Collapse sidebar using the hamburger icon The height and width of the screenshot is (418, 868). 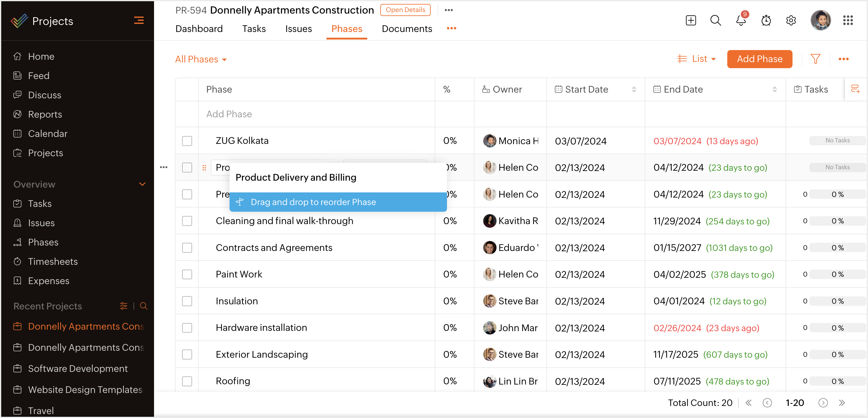139,21
